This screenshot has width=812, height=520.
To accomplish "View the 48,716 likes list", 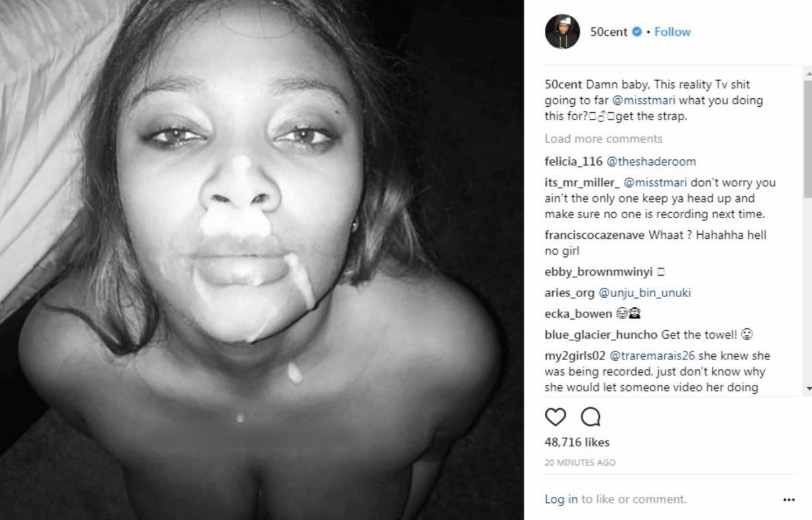I will coord(577,442).
